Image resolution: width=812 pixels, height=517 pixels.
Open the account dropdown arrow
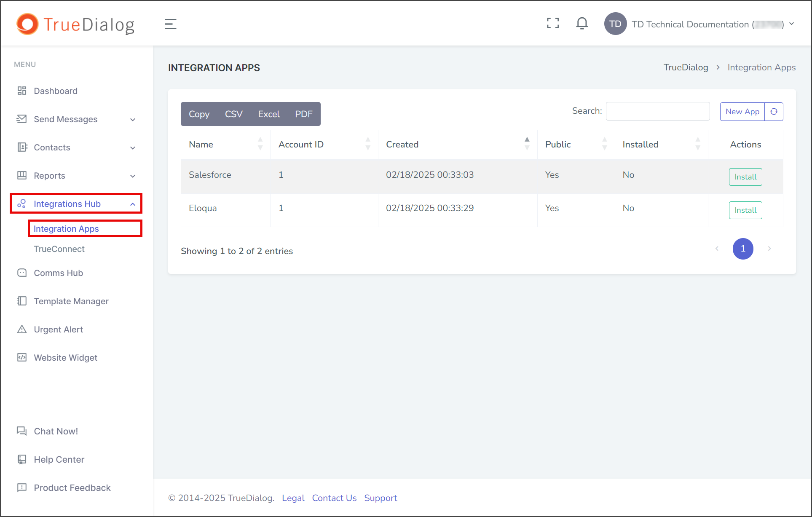click(792, 24)
